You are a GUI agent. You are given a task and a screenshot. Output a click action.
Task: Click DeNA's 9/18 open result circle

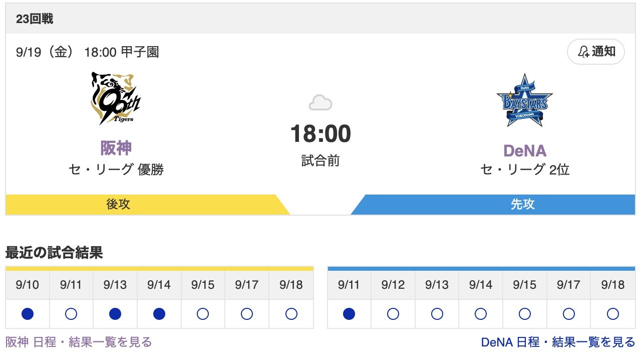pyautogui.click(x=612, y=314)
